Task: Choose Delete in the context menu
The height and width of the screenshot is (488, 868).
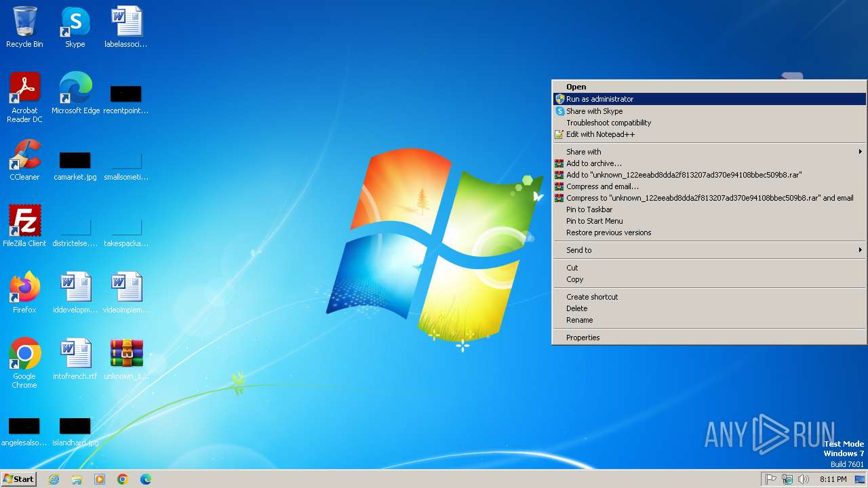Action: [709, 308]
